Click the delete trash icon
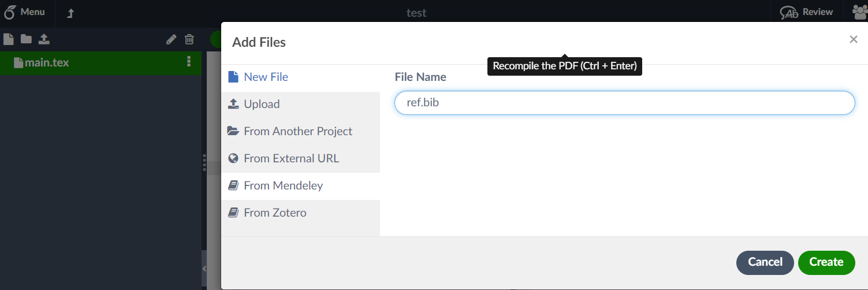This screenshot has width=868, height=290. click(189, 39)
